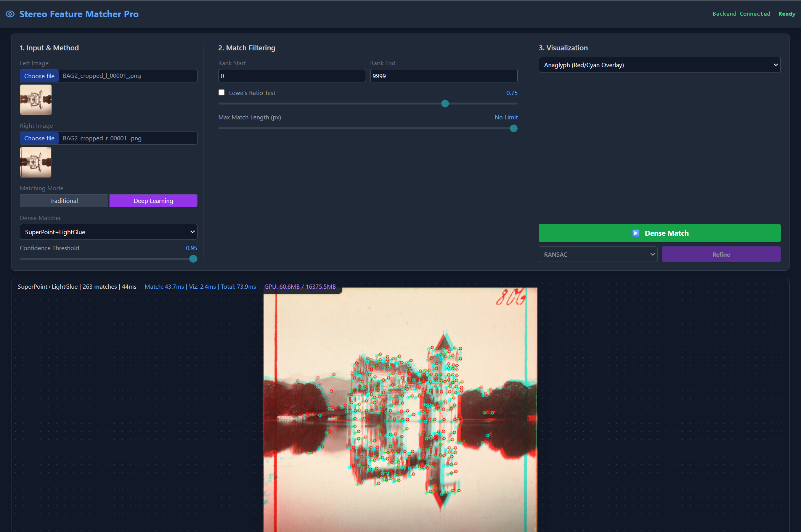Click the Lowe's ratio slider handle
The height and width of the screenshot is (532, 801).
tap(445, 104)
